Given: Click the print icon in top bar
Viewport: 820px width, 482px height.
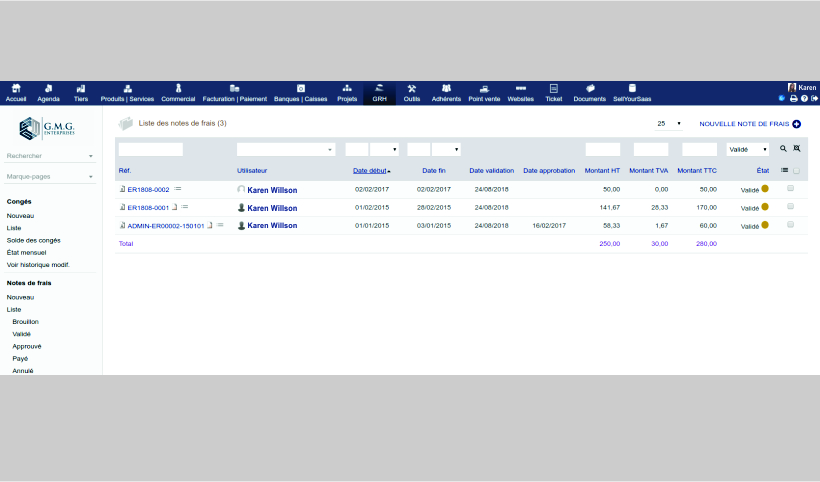Looking at the screenshot, I should pos(793,98).
